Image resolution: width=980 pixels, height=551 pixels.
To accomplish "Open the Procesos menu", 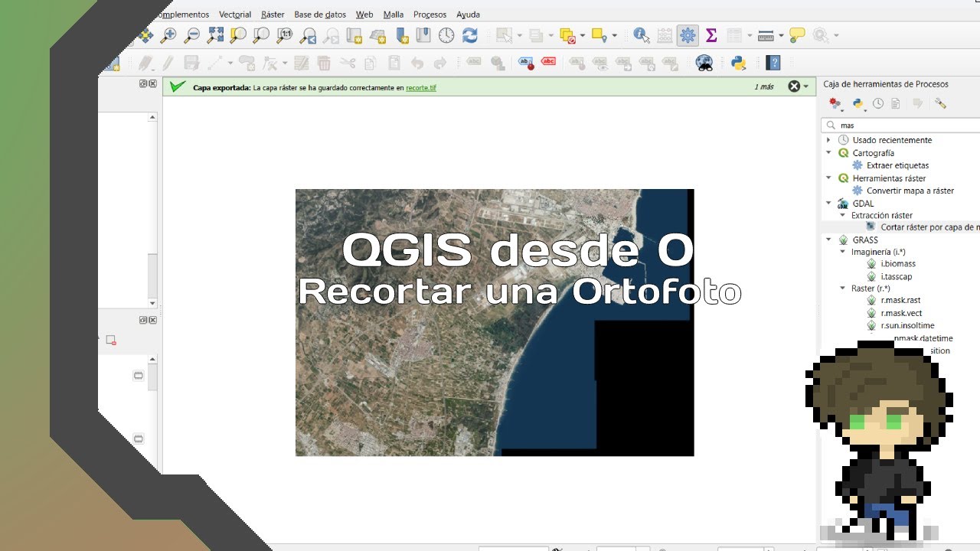I will [430, 15].
